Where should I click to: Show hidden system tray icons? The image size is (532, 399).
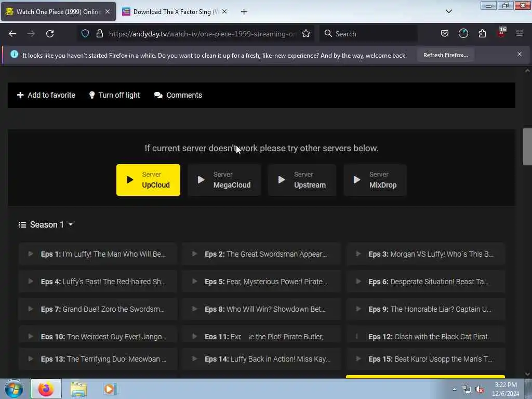tap(454, 389)
